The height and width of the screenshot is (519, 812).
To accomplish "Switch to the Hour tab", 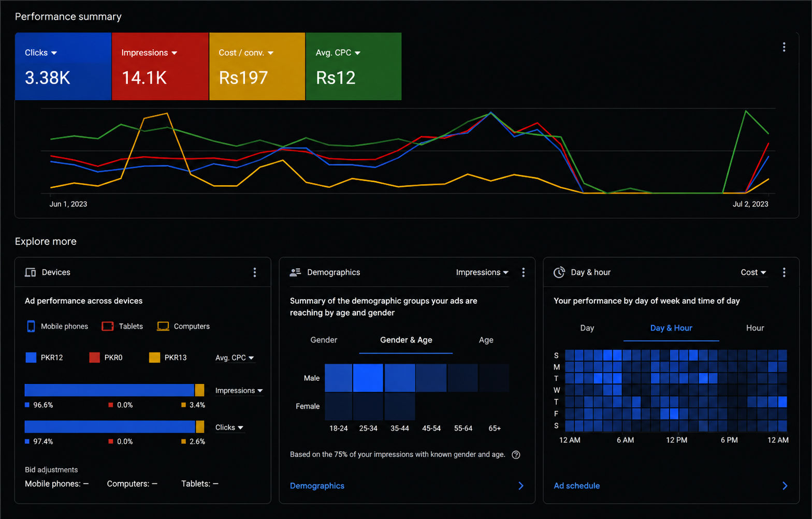I will coord(755,328).
